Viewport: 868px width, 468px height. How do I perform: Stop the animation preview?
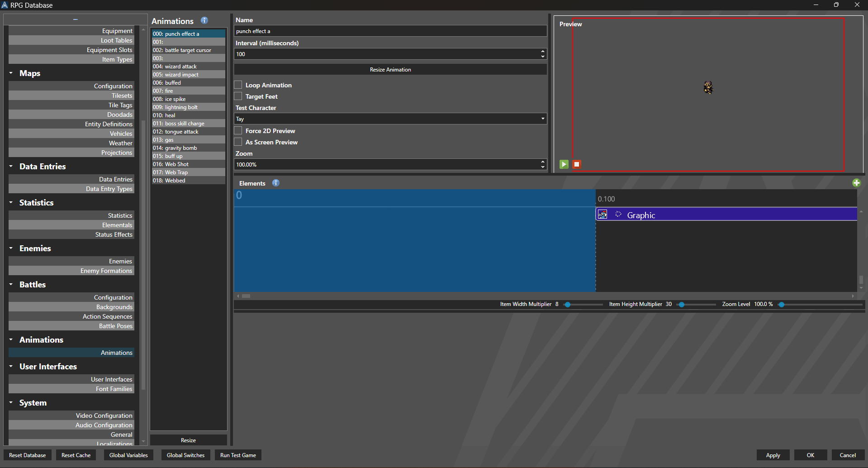click(x=576, y=164)
